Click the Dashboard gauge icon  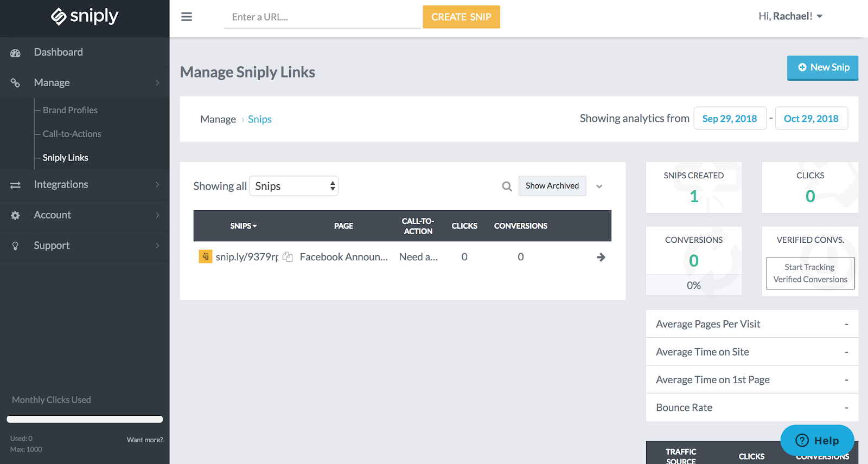click(15, 53)
